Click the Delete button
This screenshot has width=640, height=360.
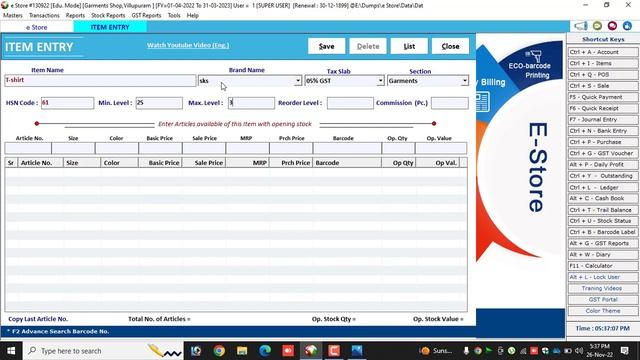tap(368, 46)
